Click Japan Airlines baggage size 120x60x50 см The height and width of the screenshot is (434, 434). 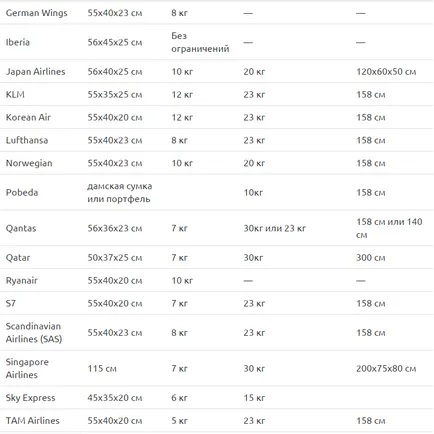[386, 72]
